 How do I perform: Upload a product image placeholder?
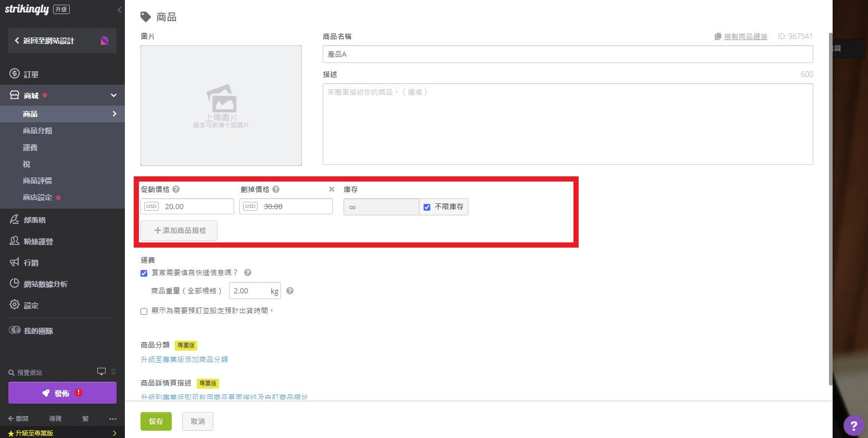(x=221, y=106)
